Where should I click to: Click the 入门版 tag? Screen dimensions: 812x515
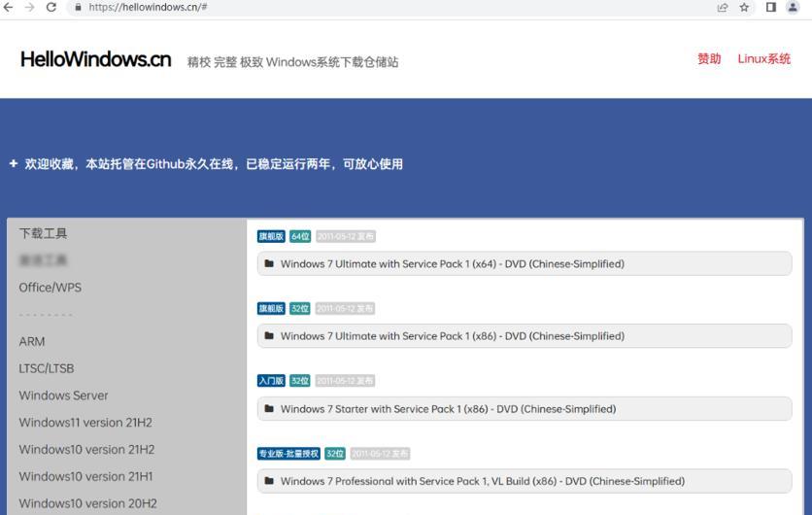271,381
